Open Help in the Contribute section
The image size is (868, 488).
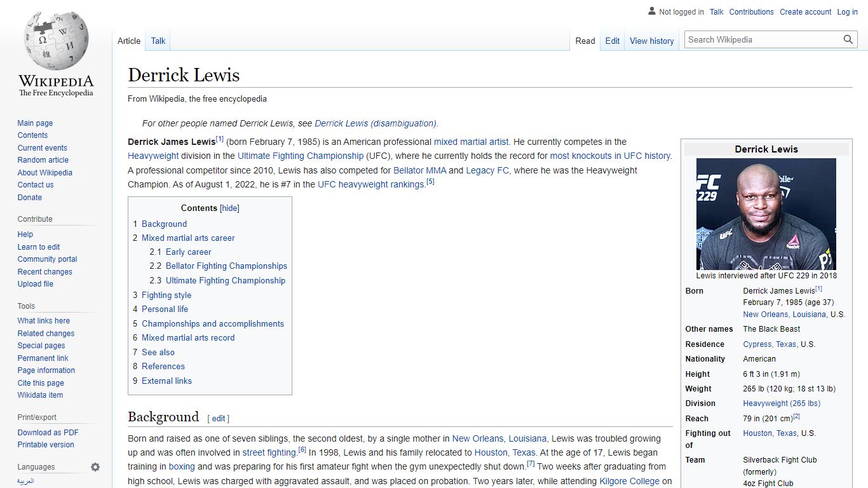[25, 234]
